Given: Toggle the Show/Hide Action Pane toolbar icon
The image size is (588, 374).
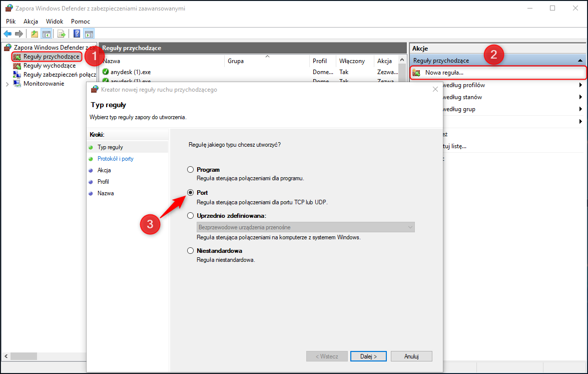Looking at the screenshot, I should (89, 34).
